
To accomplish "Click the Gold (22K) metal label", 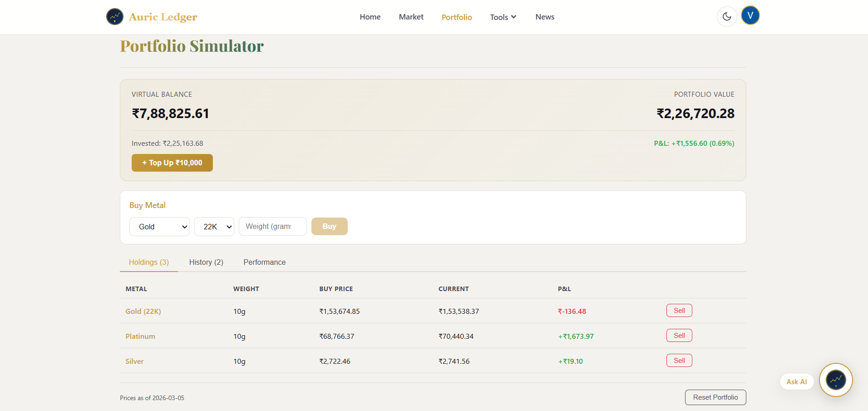I will (143, 311).
